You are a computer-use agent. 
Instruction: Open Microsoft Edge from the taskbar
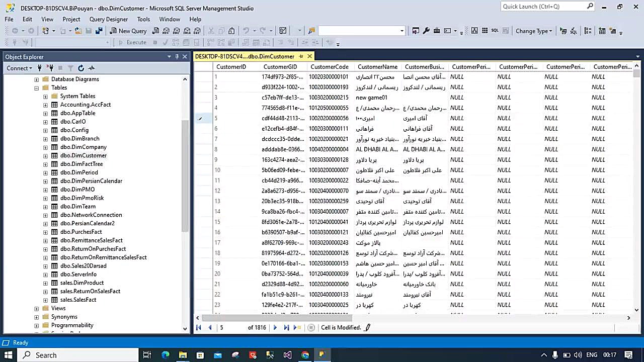coord(166,355)
